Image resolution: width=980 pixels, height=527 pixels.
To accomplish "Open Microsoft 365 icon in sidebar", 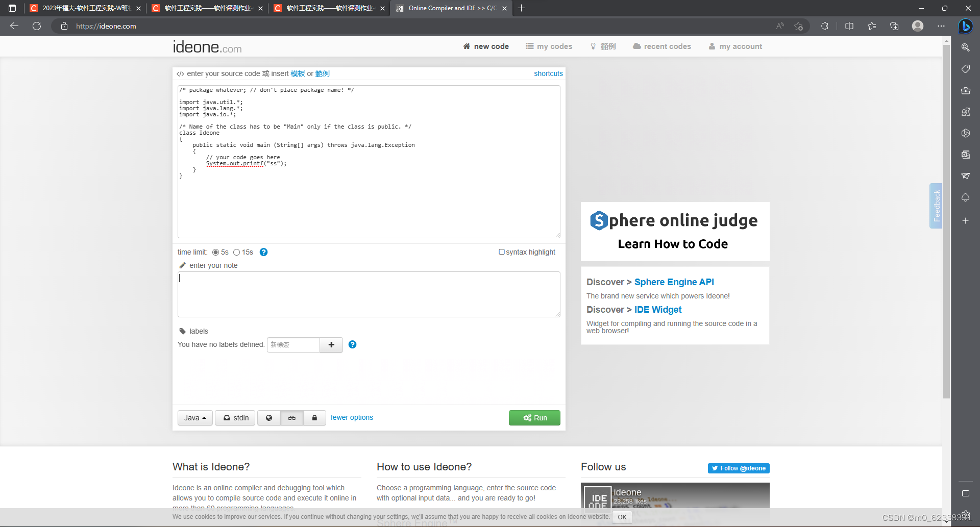I will tap(965, 133).
